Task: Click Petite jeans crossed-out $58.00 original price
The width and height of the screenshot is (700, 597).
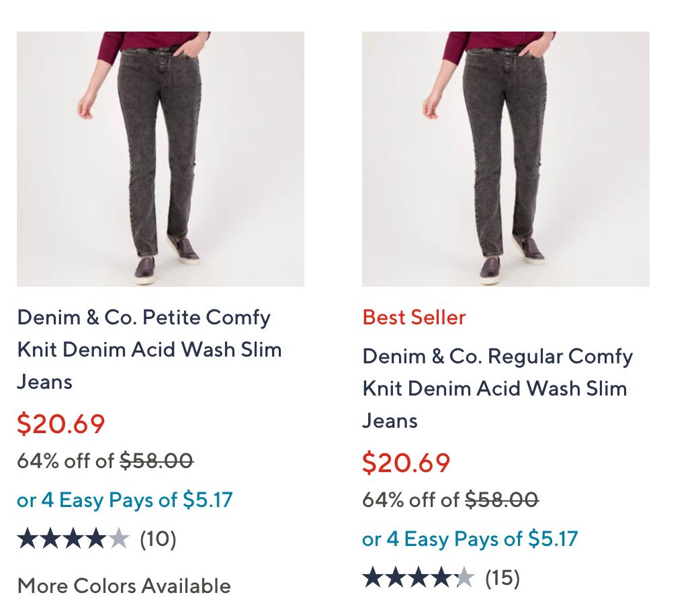Action: point(157,461)
